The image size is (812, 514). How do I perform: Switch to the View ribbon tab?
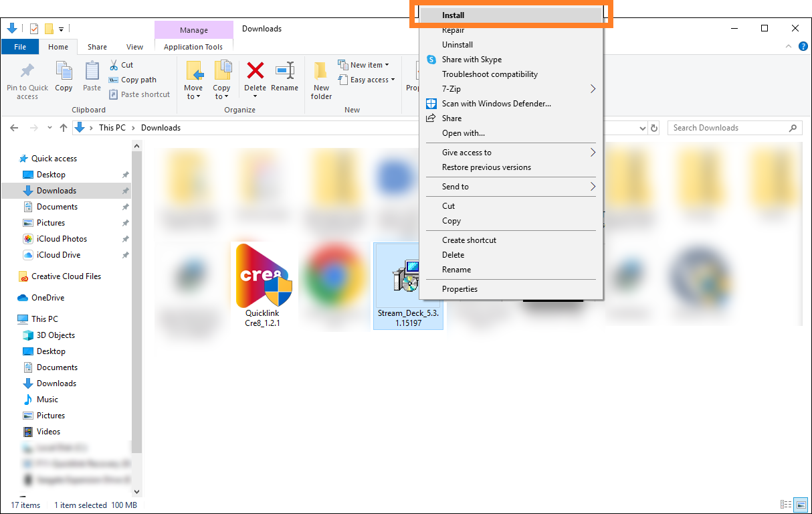pyautogui.click(x=134, y=47)
